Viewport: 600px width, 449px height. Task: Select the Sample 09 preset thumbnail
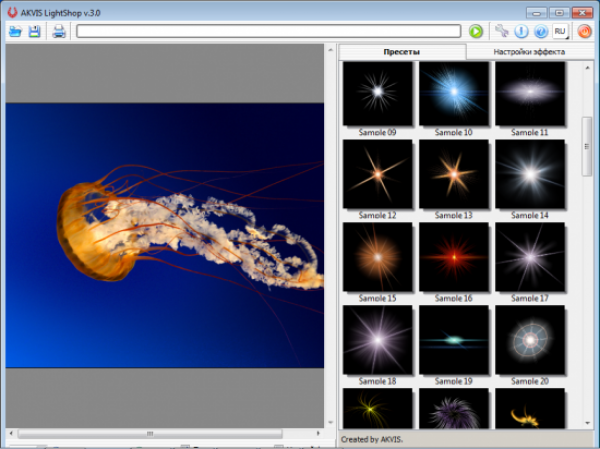tap(378, 94)
